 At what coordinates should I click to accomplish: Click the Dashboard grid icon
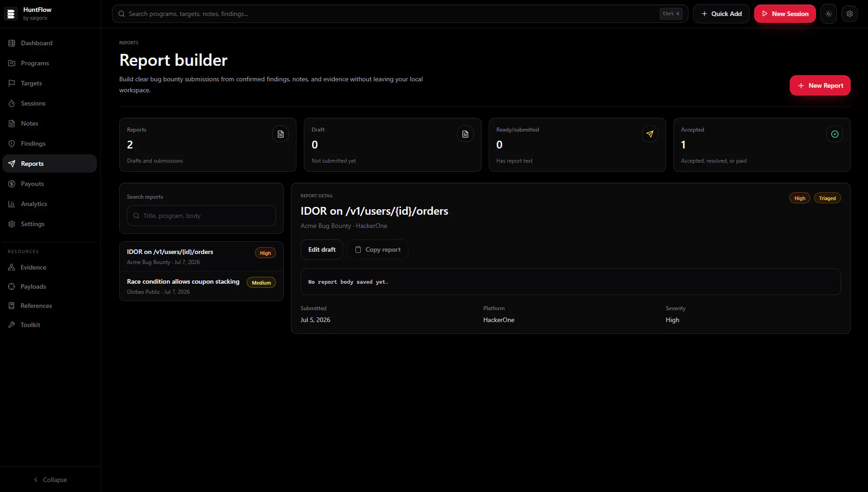click(x=12, y=43)
